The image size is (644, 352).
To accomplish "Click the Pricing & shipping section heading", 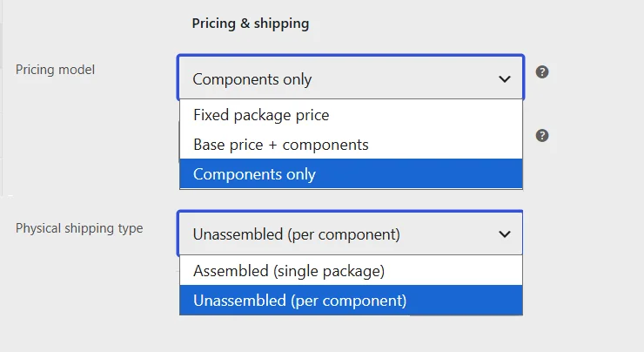I will coord(250,24).
